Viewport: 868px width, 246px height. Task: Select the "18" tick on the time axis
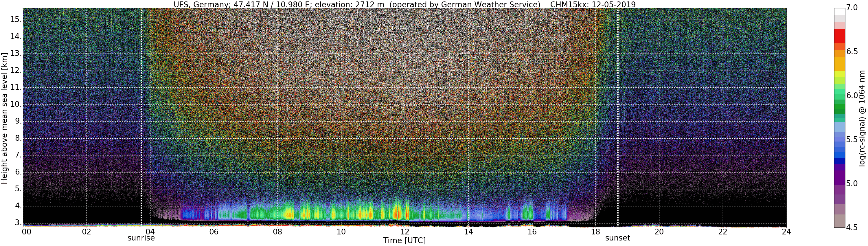tap(595, 232)
